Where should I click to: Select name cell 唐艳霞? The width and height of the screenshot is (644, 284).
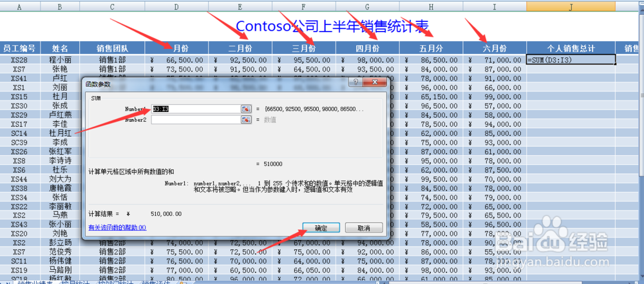click(60, 188)
